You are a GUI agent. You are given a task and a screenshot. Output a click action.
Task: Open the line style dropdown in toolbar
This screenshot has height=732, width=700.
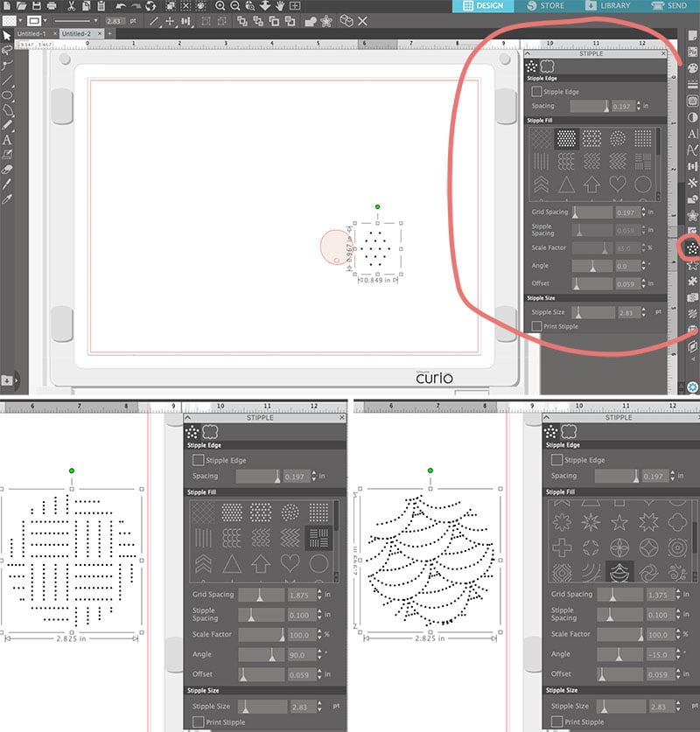click(95, 21)
